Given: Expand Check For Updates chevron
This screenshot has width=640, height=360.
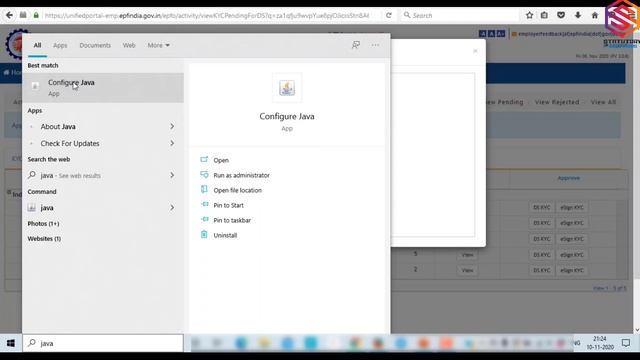Looking at the screenshot, I should coord(172,143).
